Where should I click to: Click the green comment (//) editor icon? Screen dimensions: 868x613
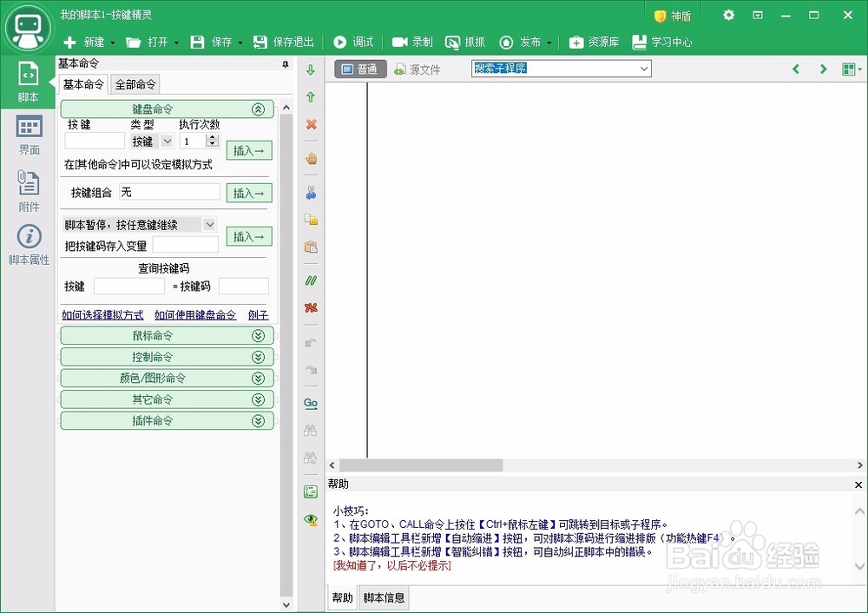310,280
